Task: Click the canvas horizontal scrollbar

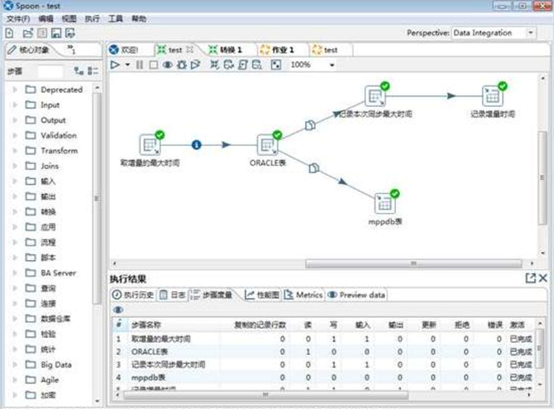Action: click(x=413, y=263)
